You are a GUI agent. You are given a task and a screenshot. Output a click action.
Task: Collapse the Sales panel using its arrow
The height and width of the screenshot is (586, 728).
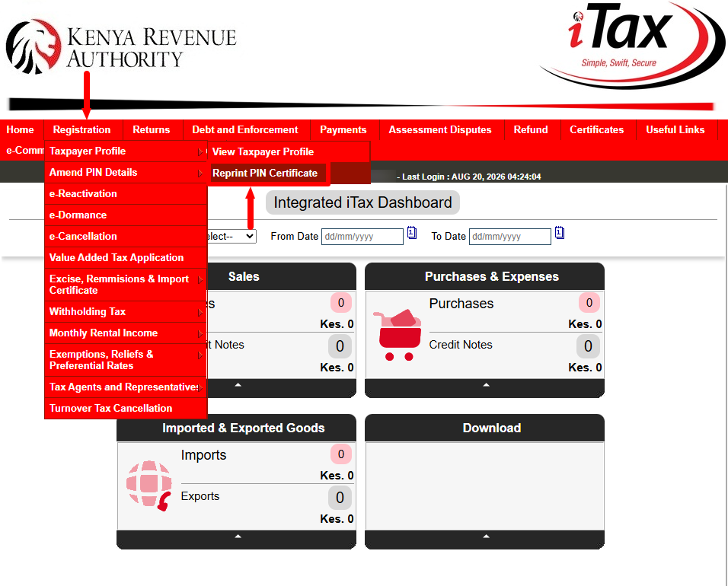pyautogui.click(x=238, y=385)
